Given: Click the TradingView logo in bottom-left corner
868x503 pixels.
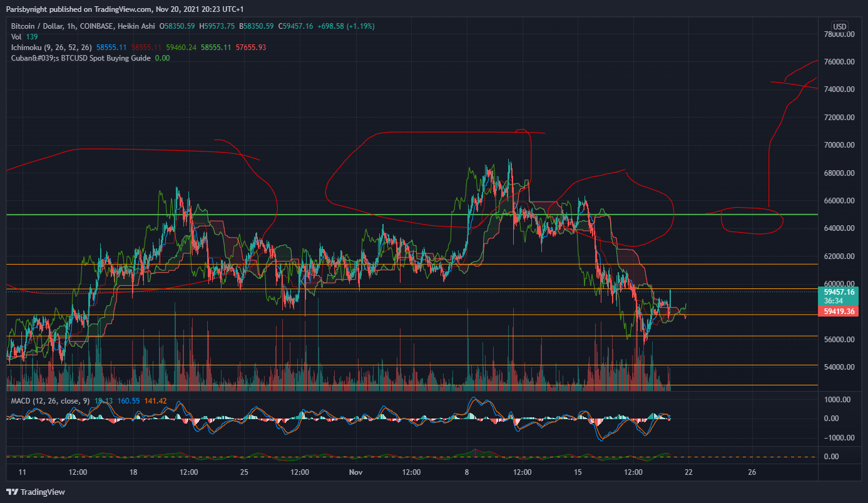Looking at the screenshot, I should pyautogui.click(x=36, y=492).
